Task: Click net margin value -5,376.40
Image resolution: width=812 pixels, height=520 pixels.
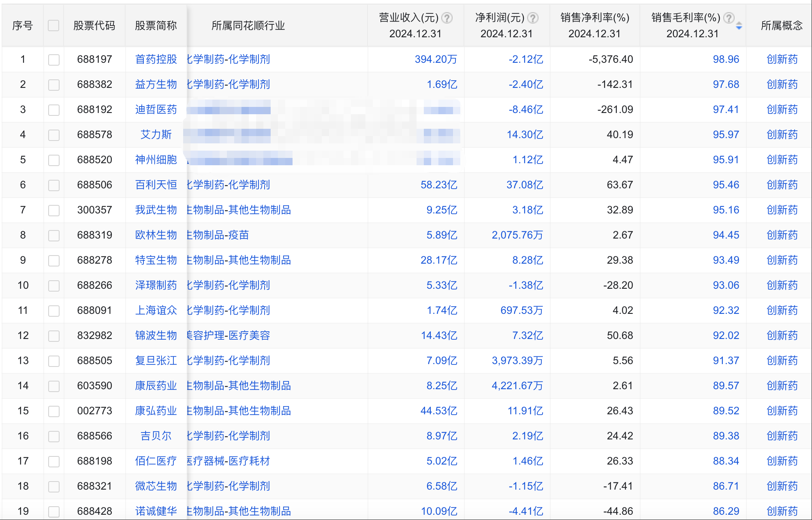Action: (x=611, y=59)
